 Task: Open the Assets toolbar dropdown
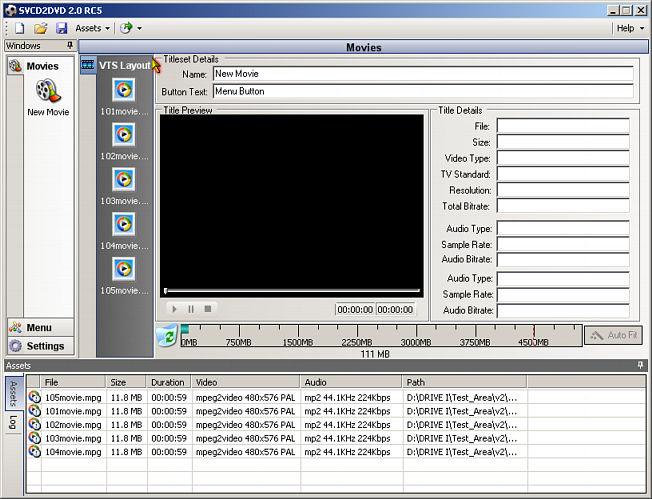[92, 28]
